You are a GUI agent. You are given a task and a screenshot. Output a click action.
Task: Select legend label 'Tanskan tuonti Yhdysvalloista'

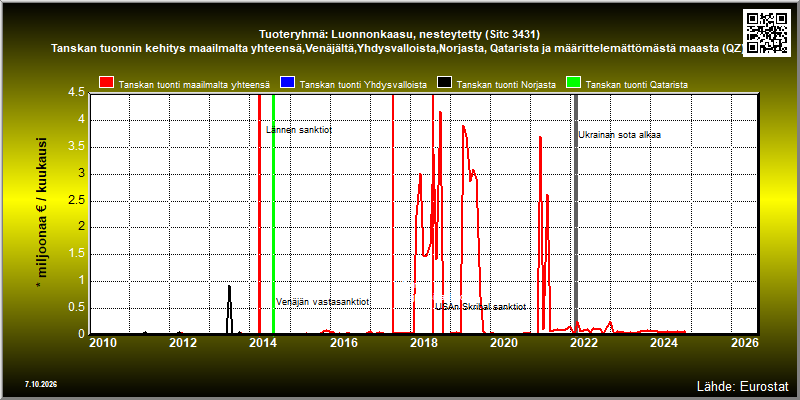(x=363, y=85)
